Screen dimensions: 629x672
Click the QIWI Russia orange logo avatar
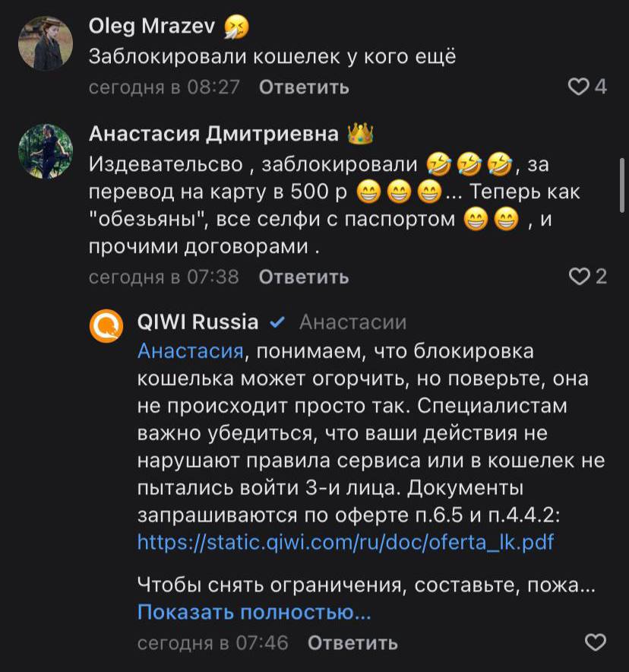pos(106,327)
